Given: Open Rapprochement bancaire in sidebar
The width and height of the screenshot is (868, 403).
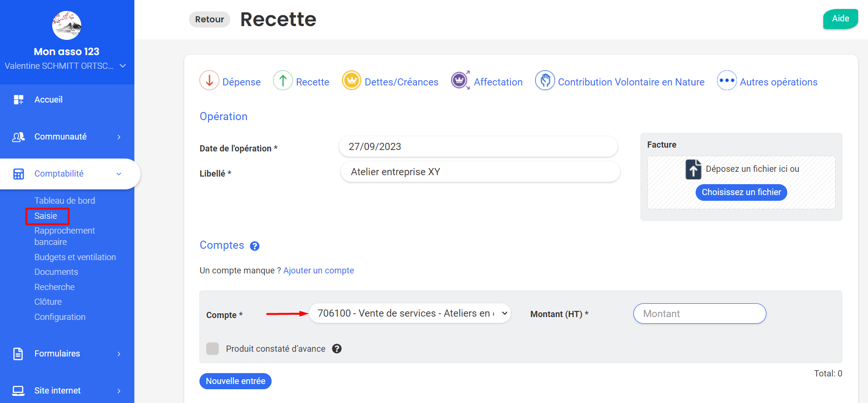Looking at the screenshot, I should click(x=65, y=236).
